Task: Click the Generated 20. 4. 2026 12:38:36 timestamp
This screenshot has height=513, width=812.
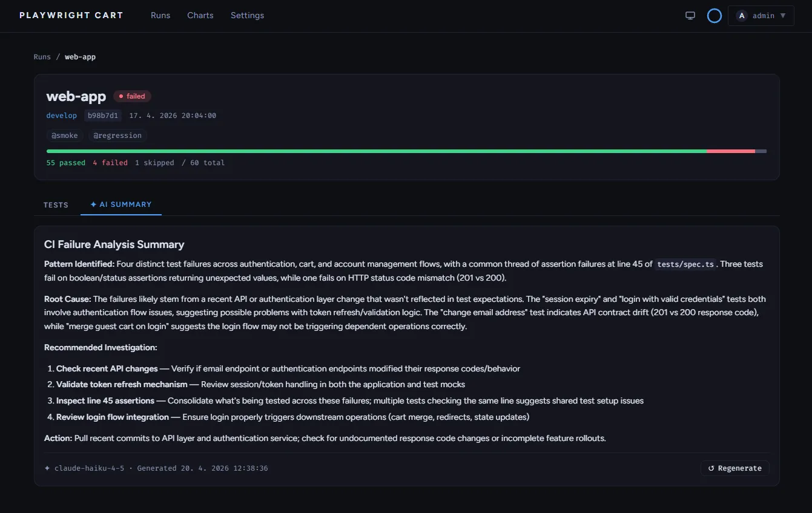Action: 203,468
